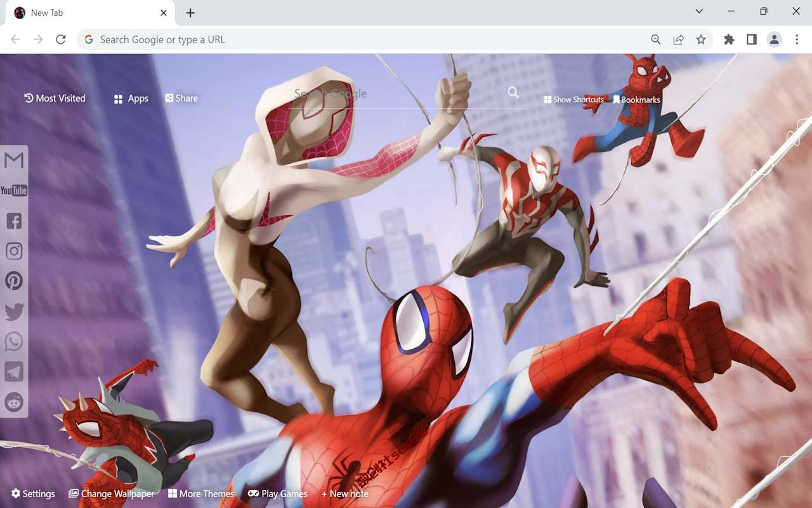Open Instagram sidebar shortcut

(14, 251)
